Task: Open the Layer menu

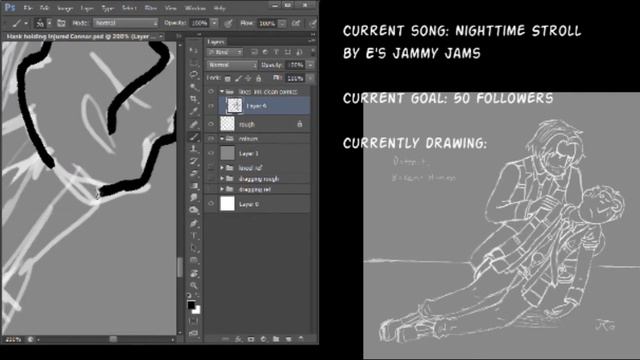Action: pyautogui.click(x=87, y=8)
